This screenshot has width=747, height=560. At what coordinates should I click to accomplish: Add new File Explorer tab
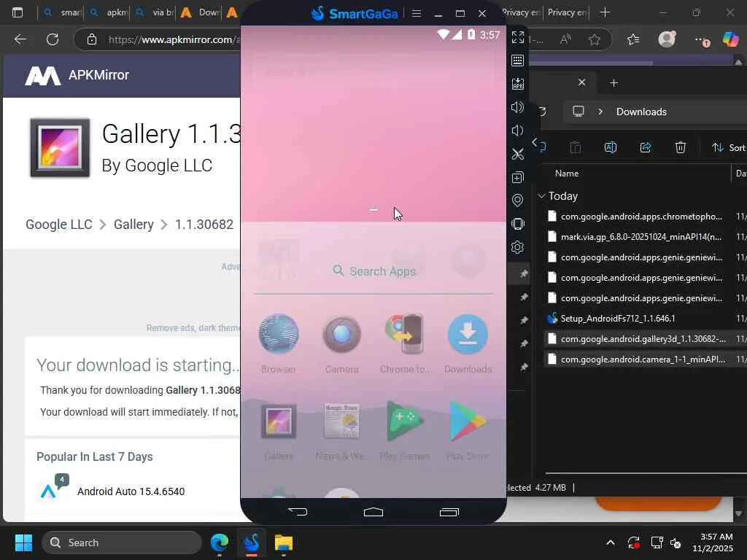(614, 83)
